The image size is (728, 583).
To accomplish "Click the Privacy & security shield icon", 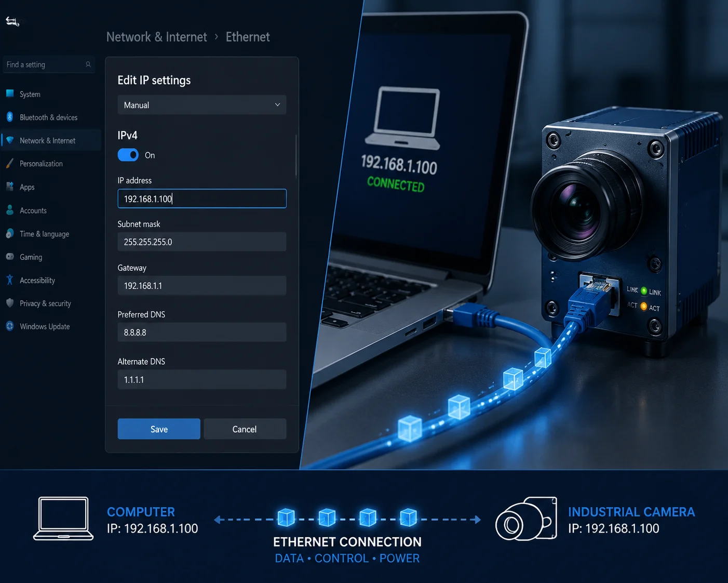I will coord(10,303).
